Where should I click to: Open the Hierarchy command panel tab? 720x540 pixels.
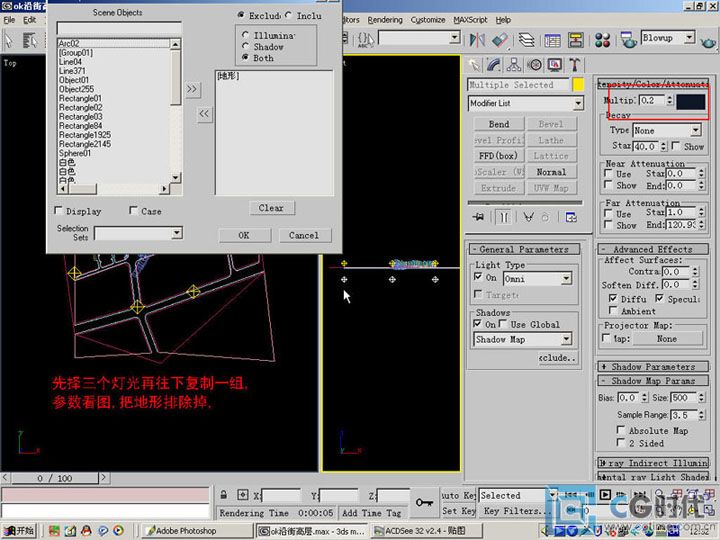pyautogui.click(x=513, y=64)
